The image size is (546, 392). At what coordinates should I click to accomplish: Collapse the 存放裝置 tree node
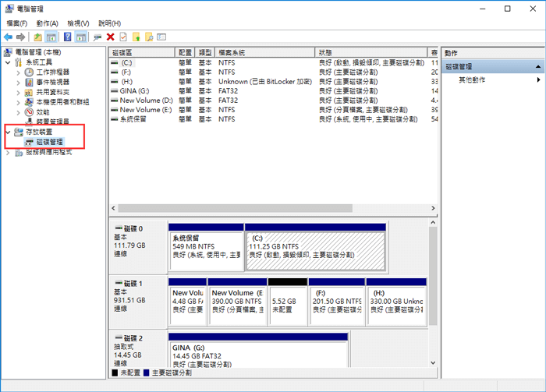click(8, 132)
